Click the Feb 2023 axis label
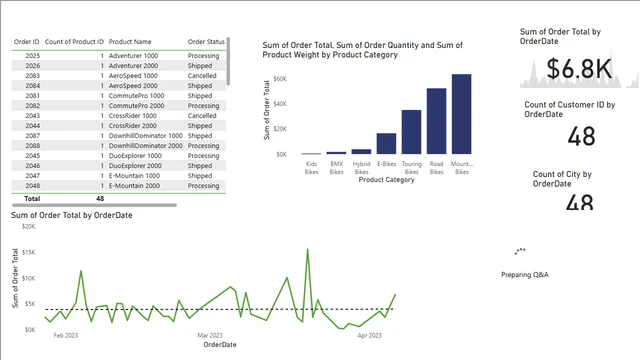 point(66,335)
